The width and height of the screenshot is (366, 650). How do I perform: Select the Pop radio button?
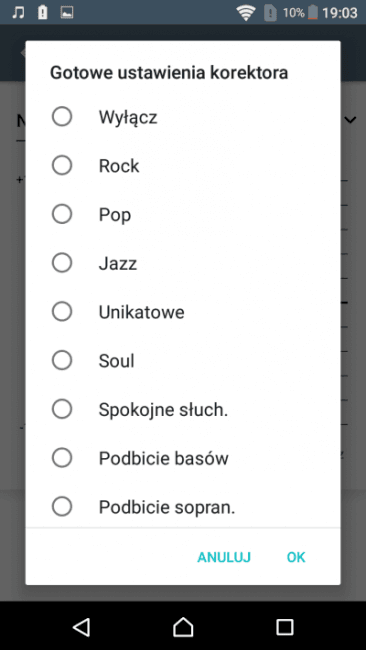coord(183,214)
